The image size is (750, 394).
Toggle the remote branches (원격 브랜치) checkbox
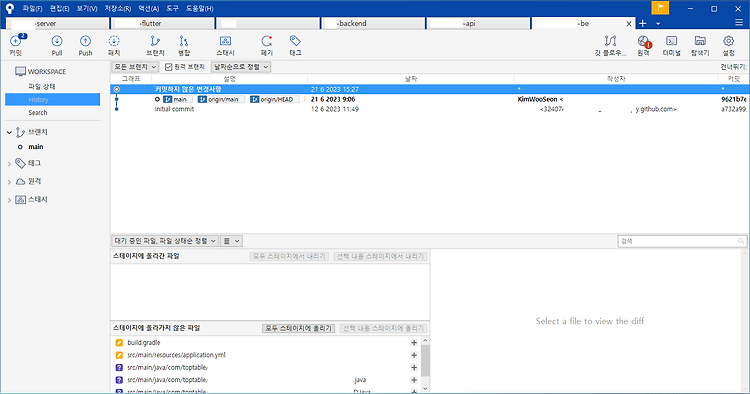(168, 67)
